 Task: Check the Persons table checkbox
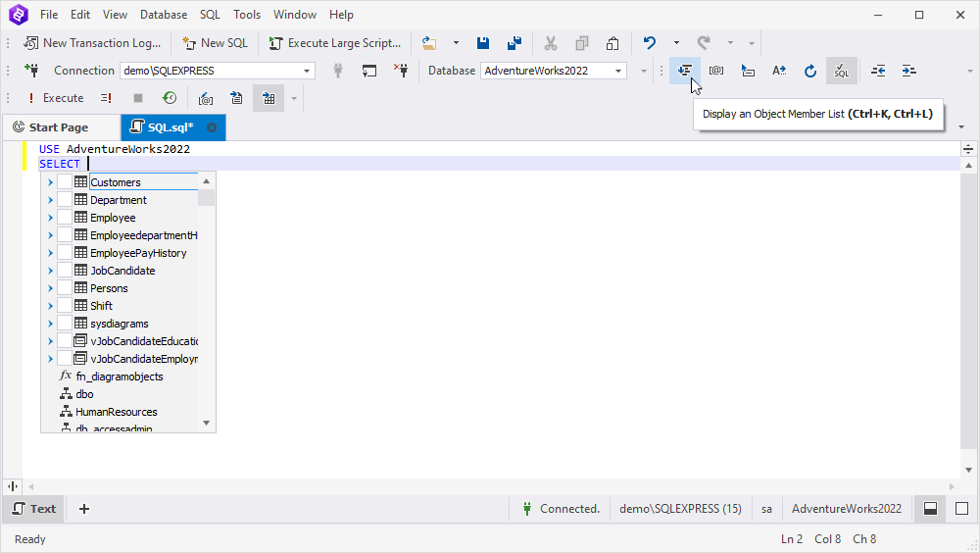pos(65,287)
